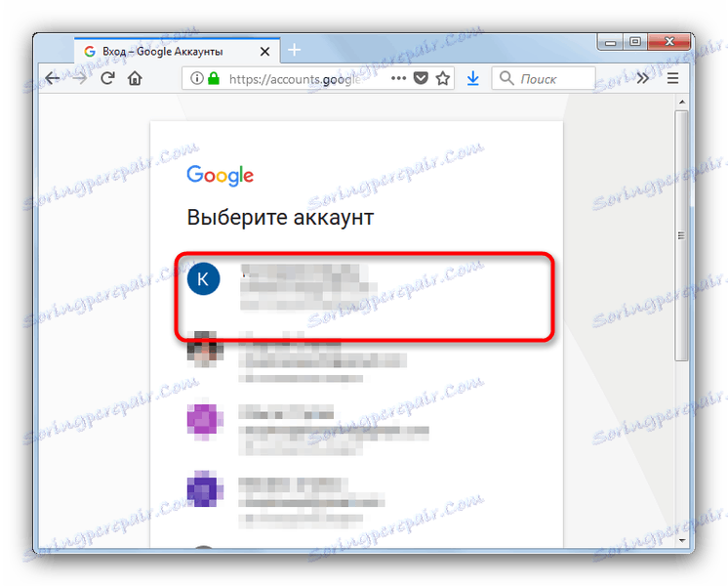
Task: Click the scrollbar up arrow
Action: pos(681,102)
